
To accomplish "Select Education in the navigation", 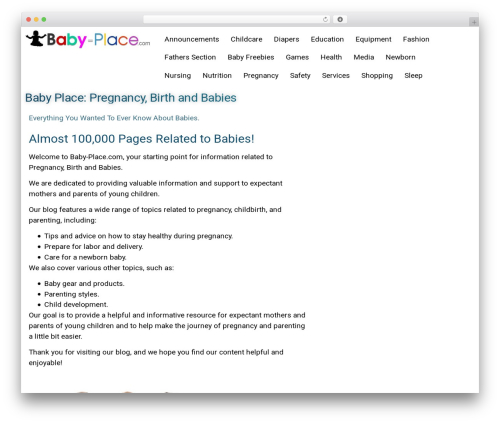I will pyautogui.click(x=327, y=39).
